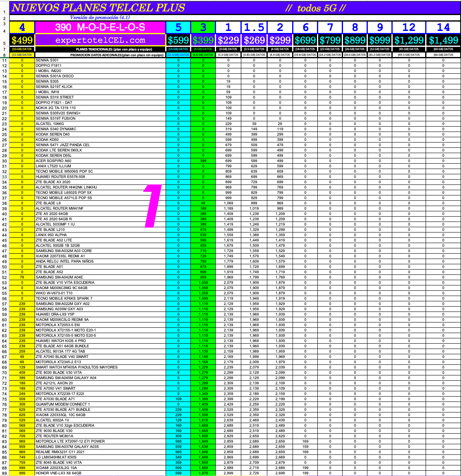Click the $499 plan price header
Screen dimensions: 461x476
coord(22,40)
